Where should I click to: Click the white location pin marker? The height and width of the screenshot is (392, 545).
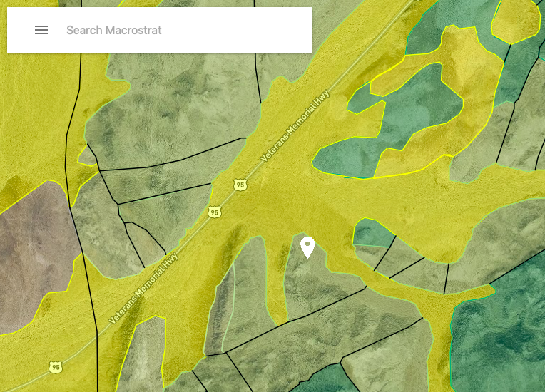coord(307,247)
